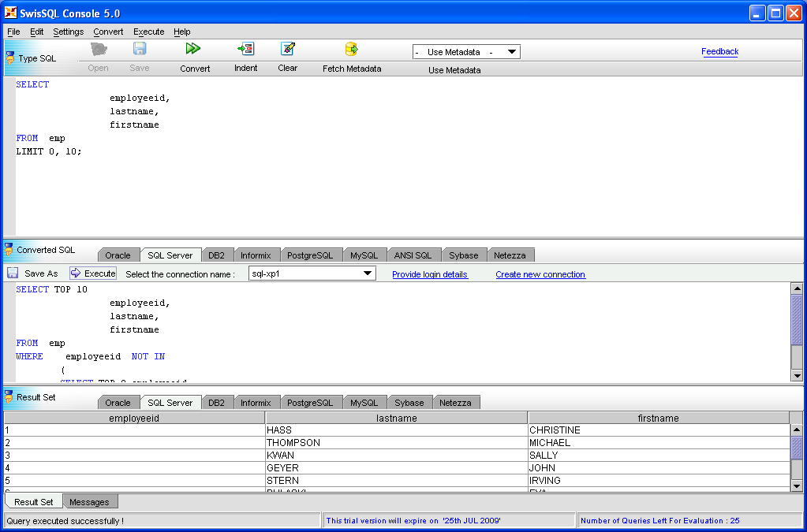Open the Execute menu in menu bar

[x=148, y=32]
